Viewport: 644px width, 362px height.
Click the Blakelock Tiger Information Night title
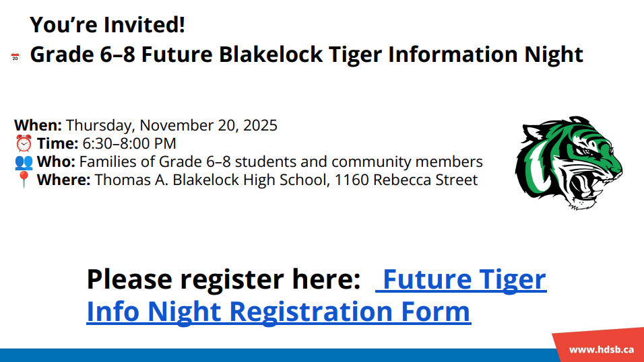pyautogui.click(x=307, y=55)
